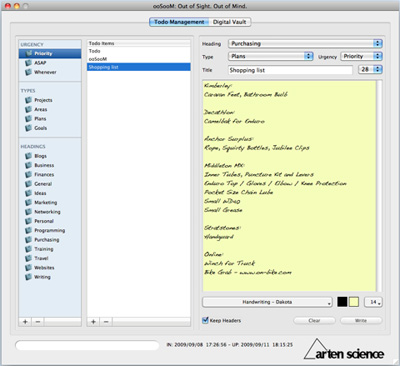Pick the black text color swatch
The width and height of the screenshot is (400, 366).
pyautogui.click(x=342, y=302)
